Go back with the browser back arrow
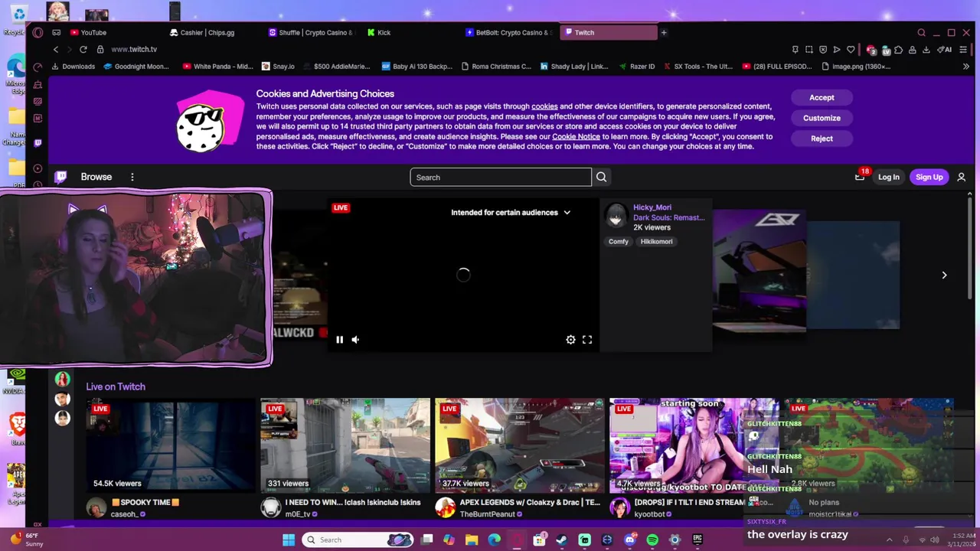The image size is (980, 551). 55,49
